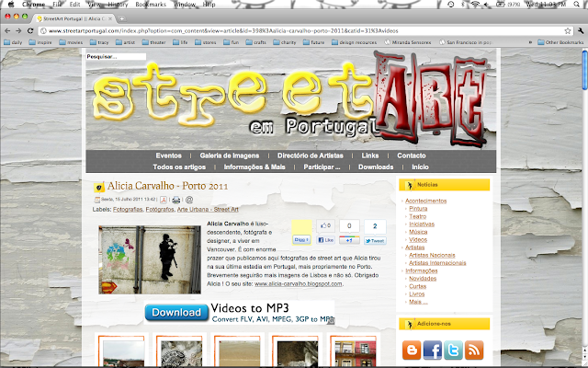This screenshot has width=588, height=368.
Task: Tweet the article with the Tweet button
Action: 375,241
